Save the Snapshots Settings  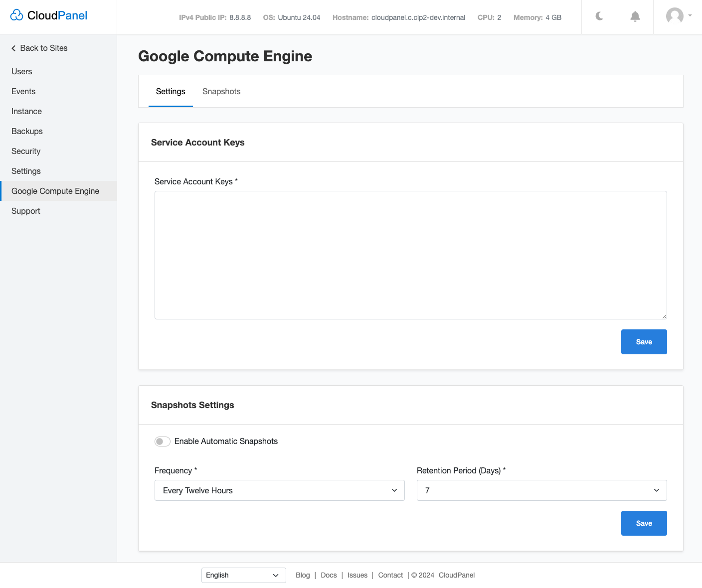pos(644,523)
